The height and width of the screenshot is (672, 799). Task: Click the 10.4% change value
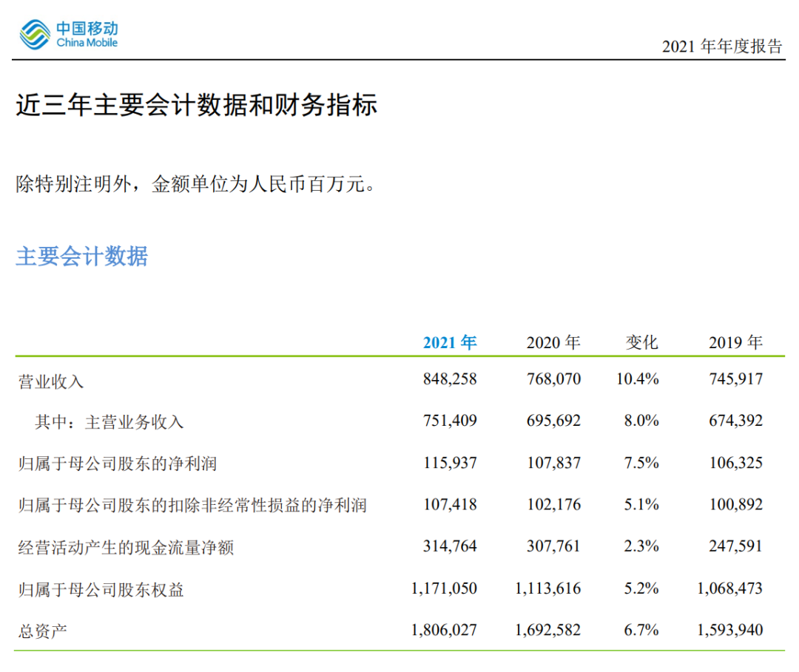click(x=638, y=379)
